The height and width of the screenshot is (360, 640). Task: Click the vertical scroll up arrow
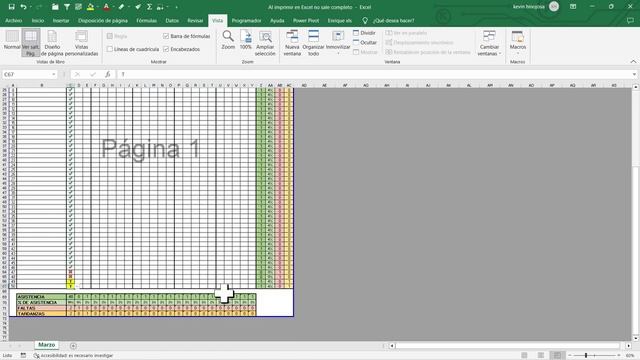point(636,87)
